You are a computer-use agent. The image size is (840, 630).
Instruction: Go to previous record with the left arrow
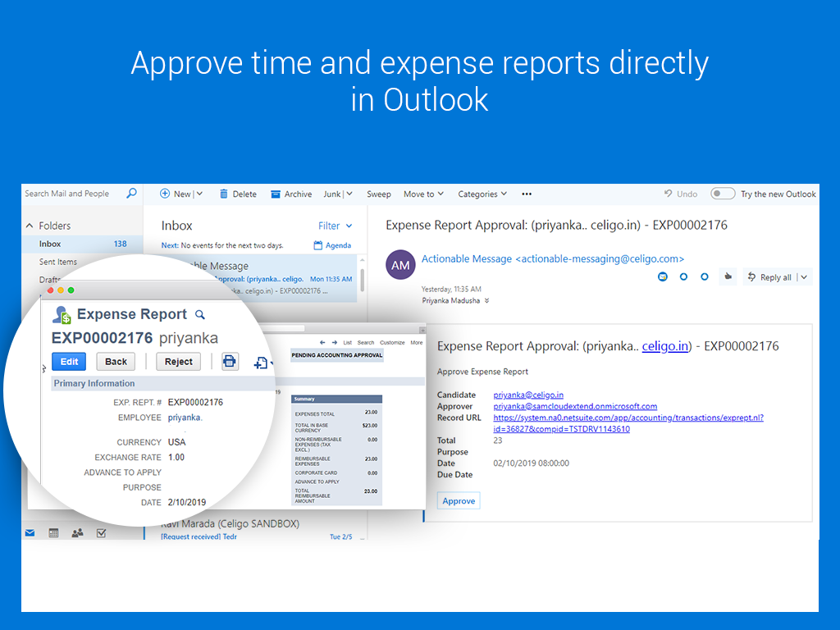(322, 342)
